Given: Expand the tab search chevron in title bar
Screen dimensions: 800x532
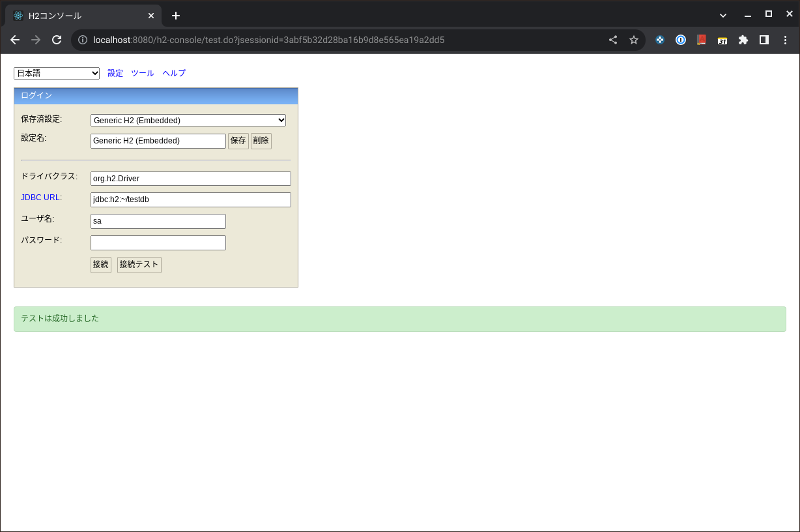Looking at the screenshot, I should (723, 15).
